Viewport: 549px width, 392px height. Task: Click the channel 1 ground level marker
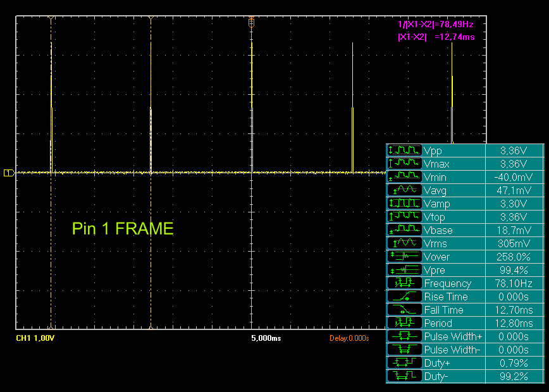click(x=9, y=173)
